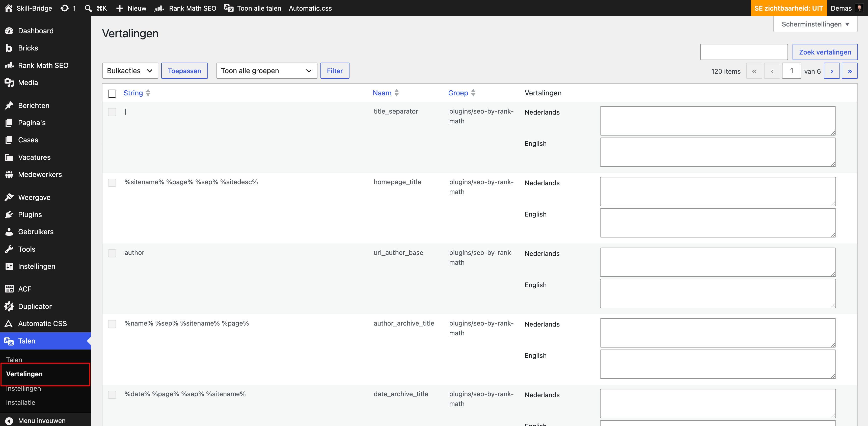Viewport: 868px width, 426px height.
Task: Click the Vacatures folder icon
Action: [9, 157]
